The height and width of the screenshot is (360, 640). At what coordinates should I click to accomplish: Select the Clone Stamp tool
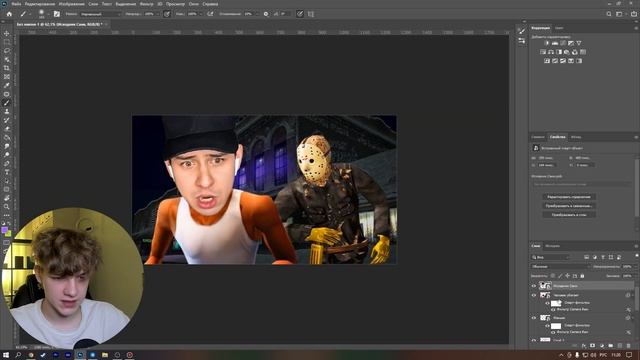point(7,111)
